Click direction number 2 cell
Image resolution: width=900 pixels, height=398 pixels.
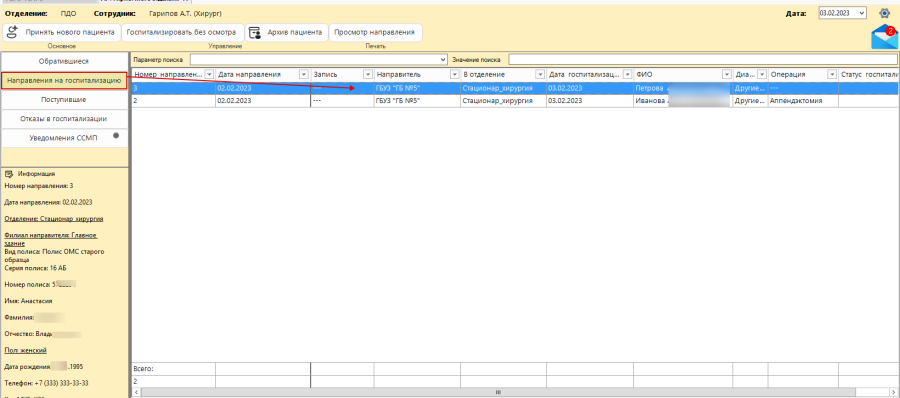tap(174, 101)
